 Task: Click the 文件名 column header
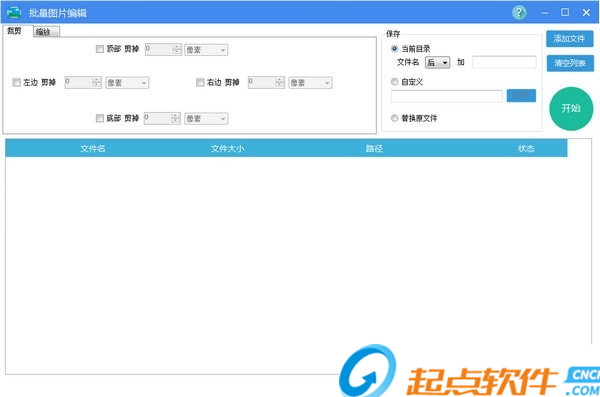(93, 149)
